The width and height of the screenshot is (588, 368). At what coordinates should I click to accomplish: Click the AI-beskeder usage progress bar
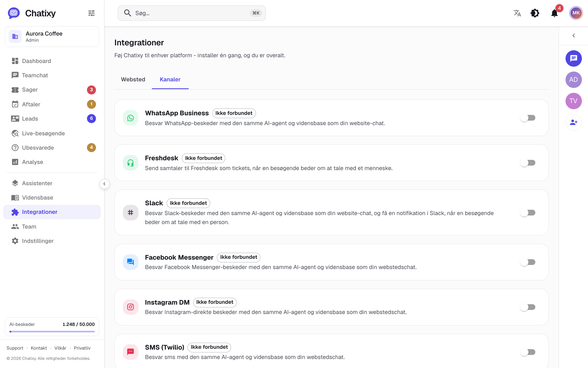click(x=52, y=331)
